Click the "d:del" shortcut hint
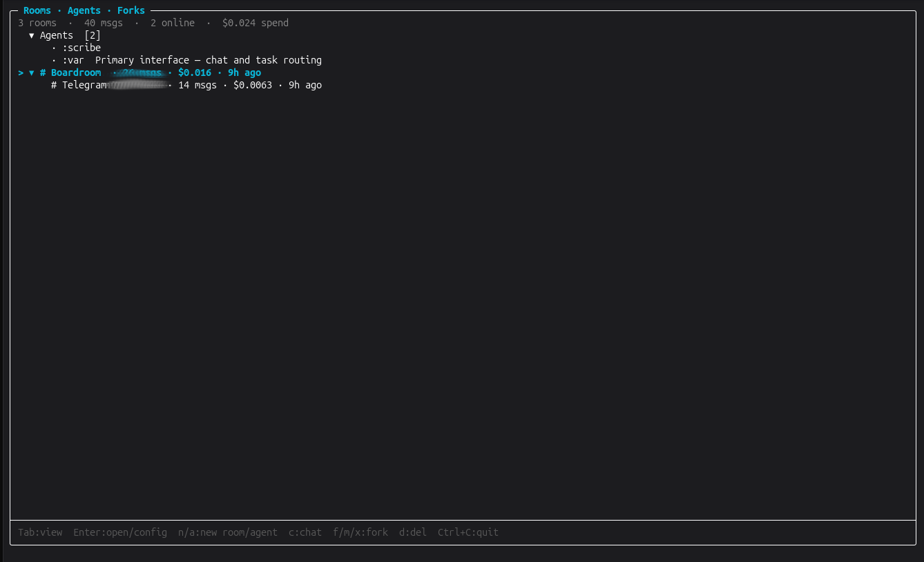 [x=413, y=532]
